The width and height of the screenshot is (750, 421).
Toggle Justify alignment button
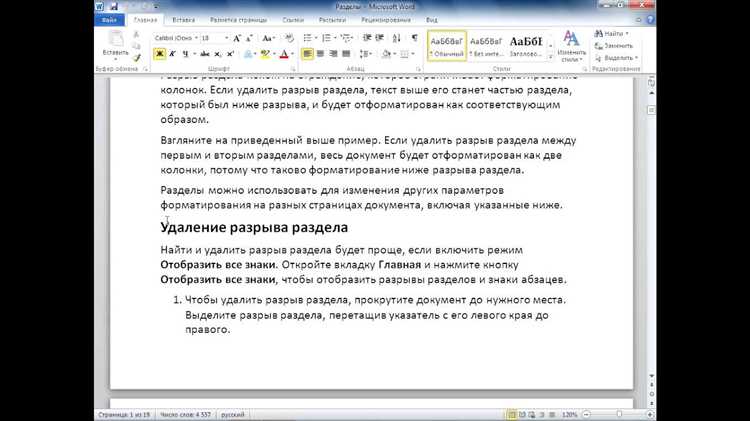346,54
